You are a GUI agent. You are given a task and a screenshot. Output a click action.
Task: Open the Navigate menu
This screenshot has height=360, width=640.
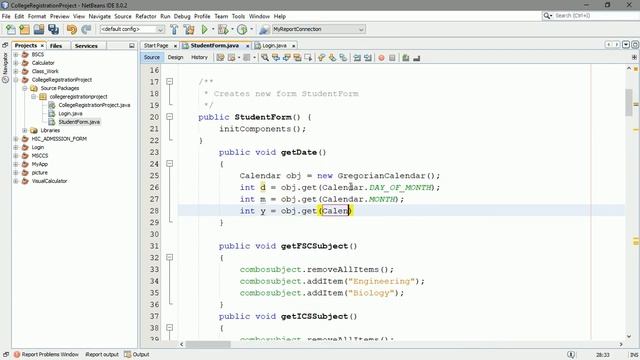[100, 16]
